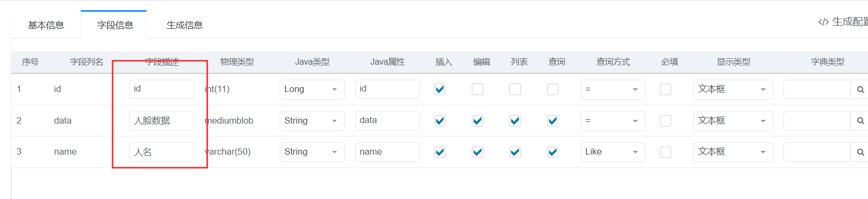Click the Java属性 field containing name
Viewport: 868px width, 199px height.
(387, 152)
